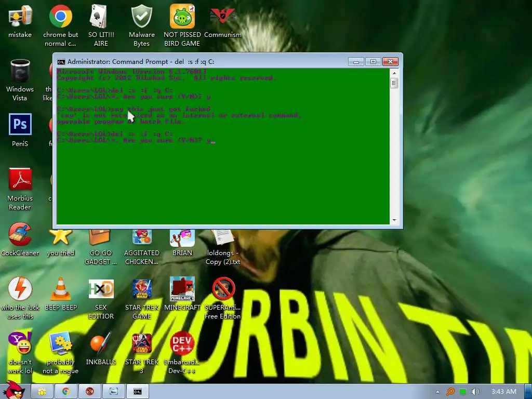Maximize the Command Prompt window
This screenshot has height=399, width=532.
click(x=373, y=62)
